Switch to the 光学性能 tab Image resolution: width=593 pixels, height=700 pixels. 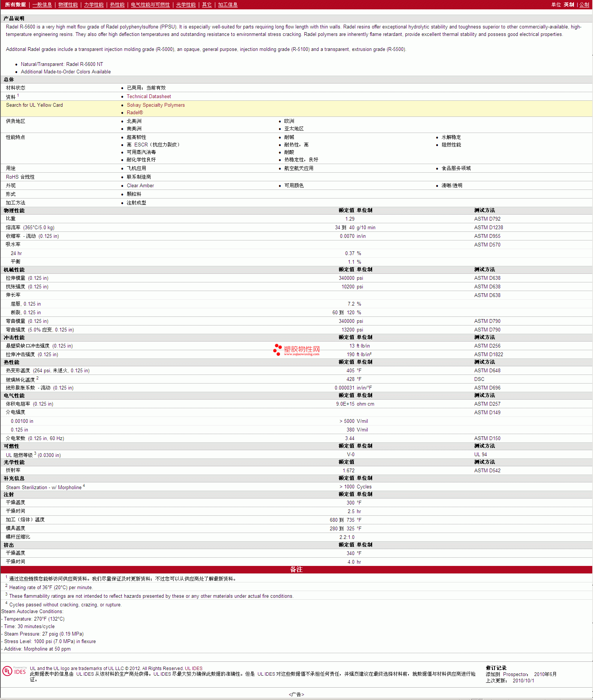pyautogui.click(x=186, y=4)
